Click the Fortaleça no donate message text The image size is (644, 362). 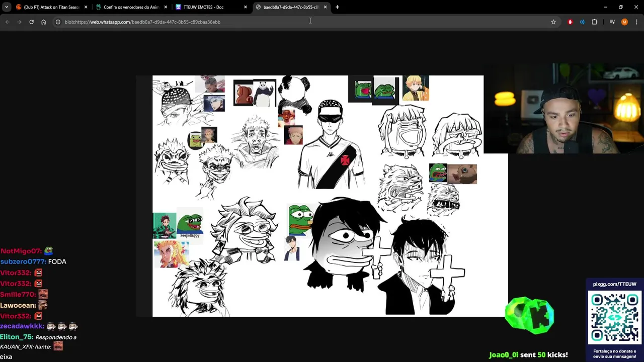pyautogui.click(x=615, y=353)
